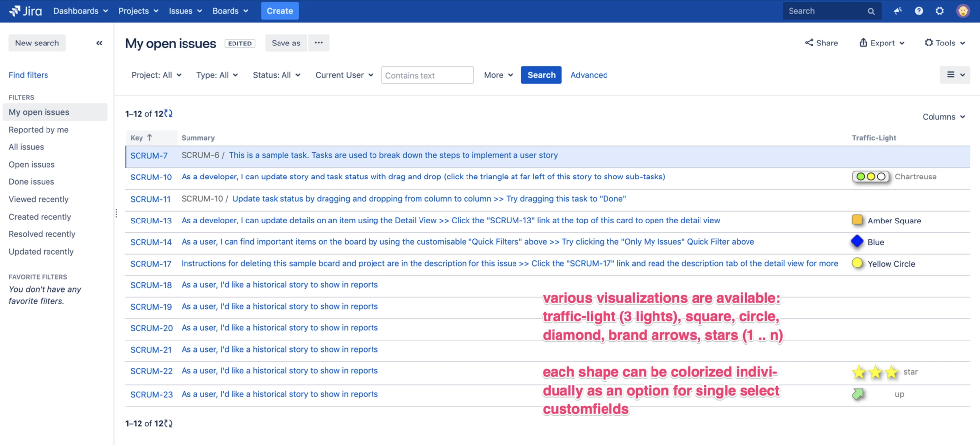Collapse the sidebar with double chevron
The image size is (980, 445).
point(99,43)
